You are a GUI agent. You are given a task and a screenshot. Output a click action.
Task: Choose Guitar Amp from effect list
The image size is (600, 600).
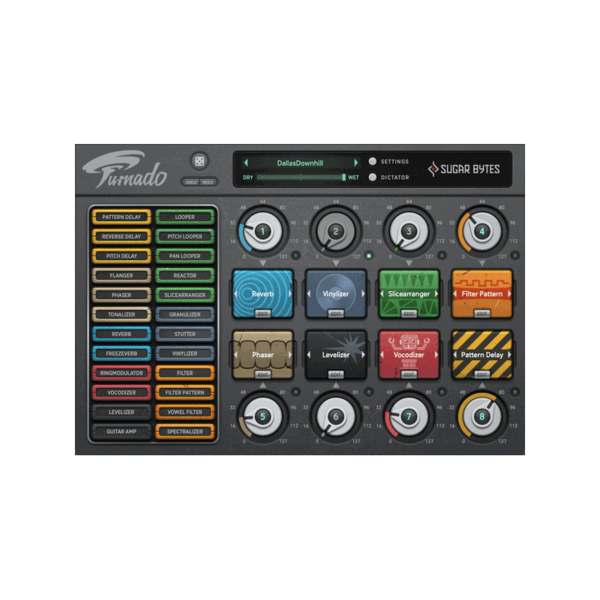121,432
